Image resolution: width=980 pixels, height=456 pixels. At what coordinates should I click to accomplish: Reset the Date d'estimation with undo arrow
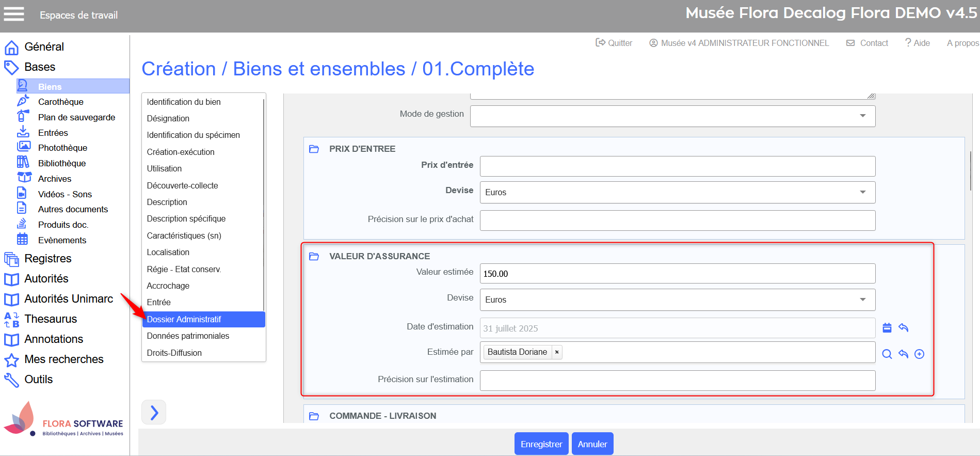[x=903, y=327]
